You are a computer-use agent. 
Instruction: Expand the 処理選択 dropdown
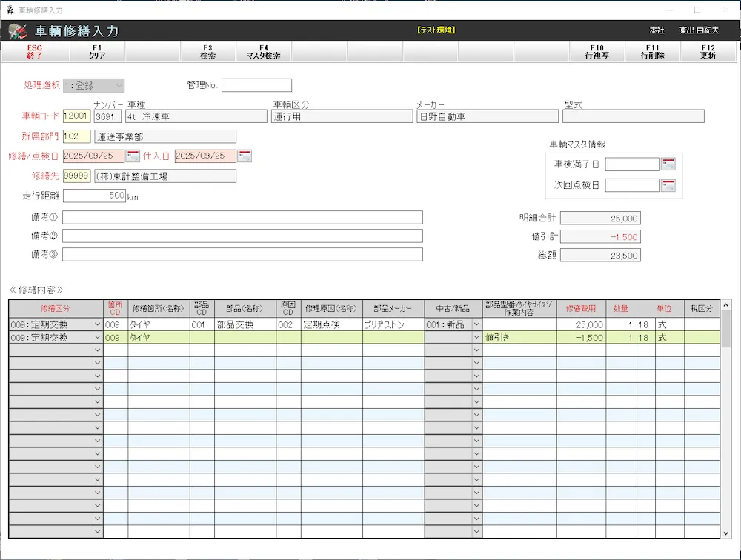coord(119,85)
